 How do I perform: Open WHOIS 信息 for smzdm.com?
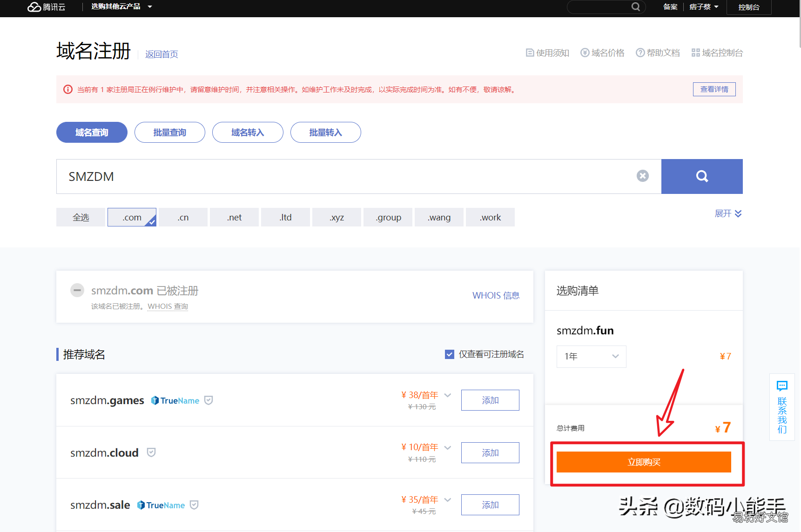[x=496, y=295]
